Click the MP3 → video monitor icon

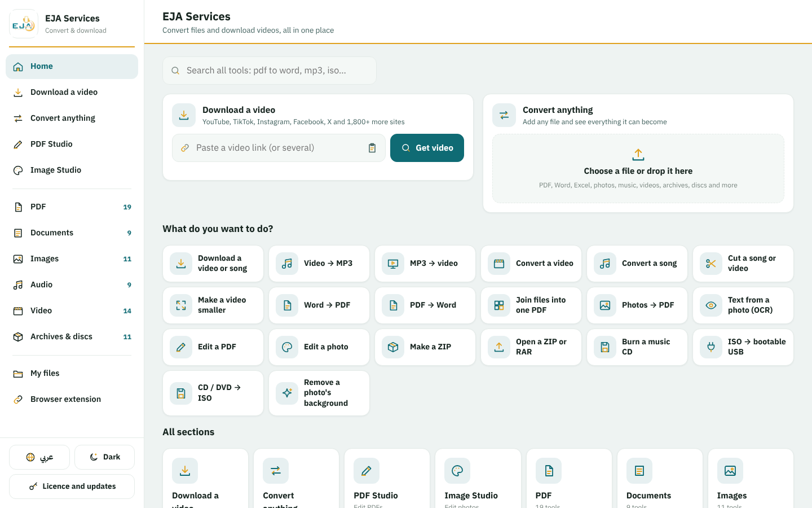point(393,264)
